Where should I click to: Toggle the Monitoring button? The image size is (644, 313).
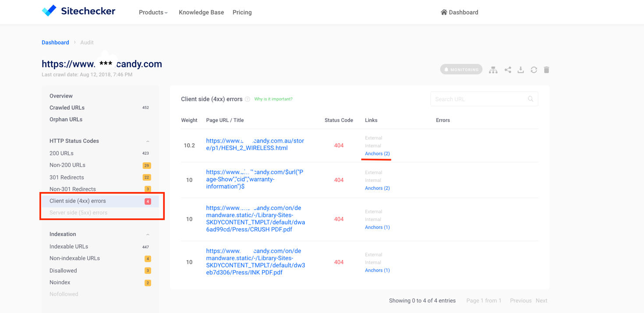pos(461,69)
